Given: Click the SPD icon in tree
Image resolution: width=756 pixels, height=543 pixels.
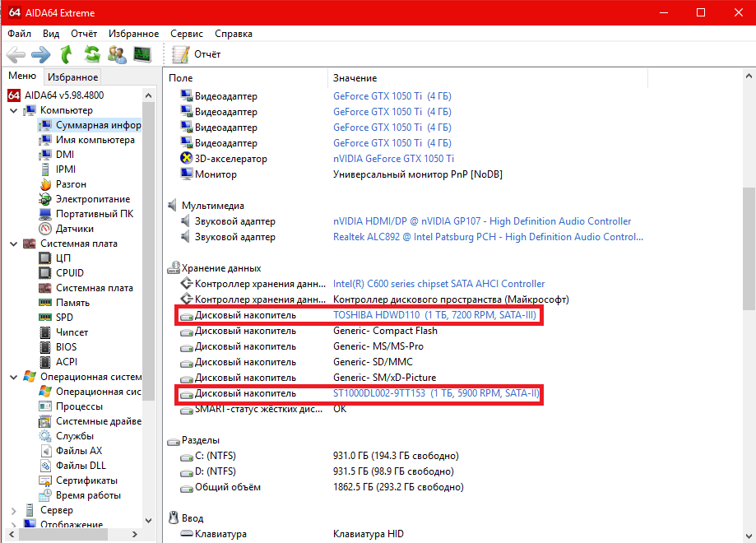Looking at the screenshot, I should [45, 318].
